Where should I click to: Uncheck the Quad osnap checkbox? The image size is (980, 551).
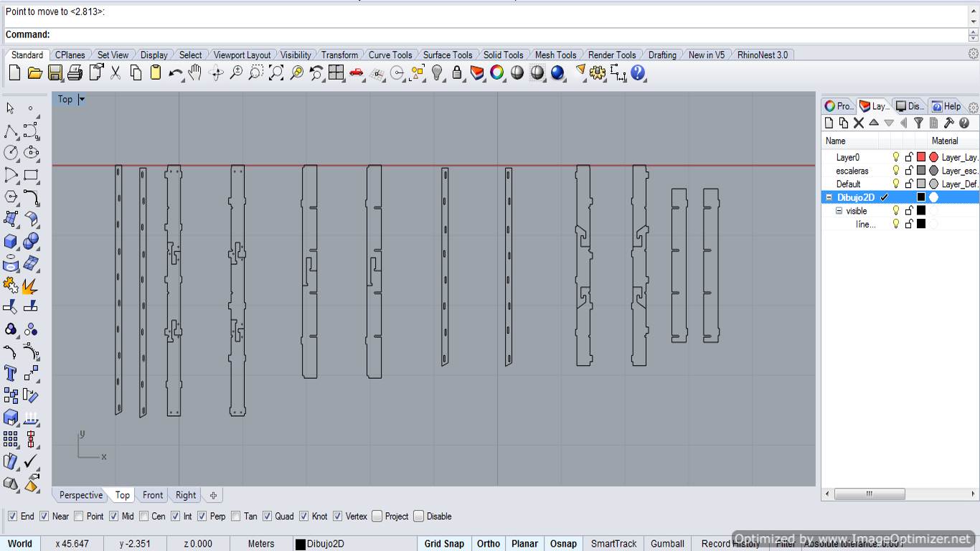268,517
